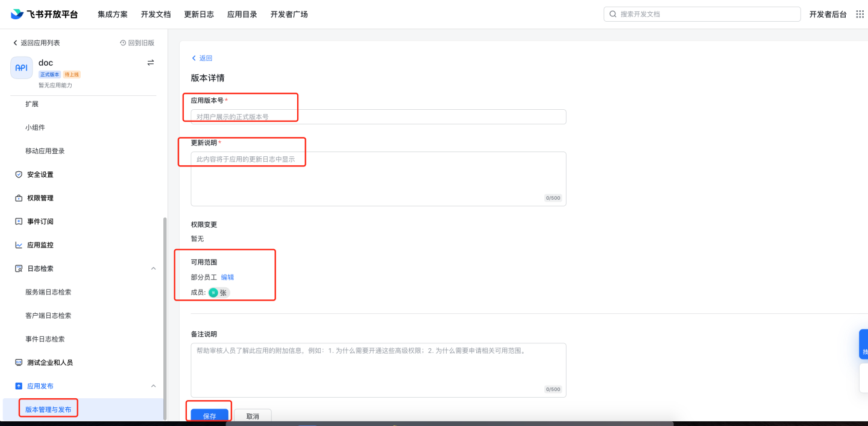Select 服务端日志检索 in sidebar

(x=48, y=292)
